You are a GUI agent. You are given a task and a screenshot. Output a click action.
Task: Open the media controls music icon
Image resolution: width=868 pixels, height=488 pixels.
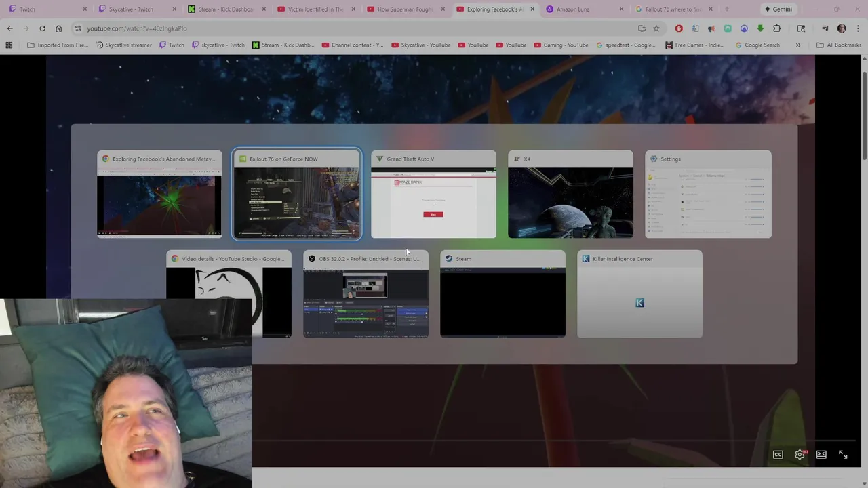825,28
